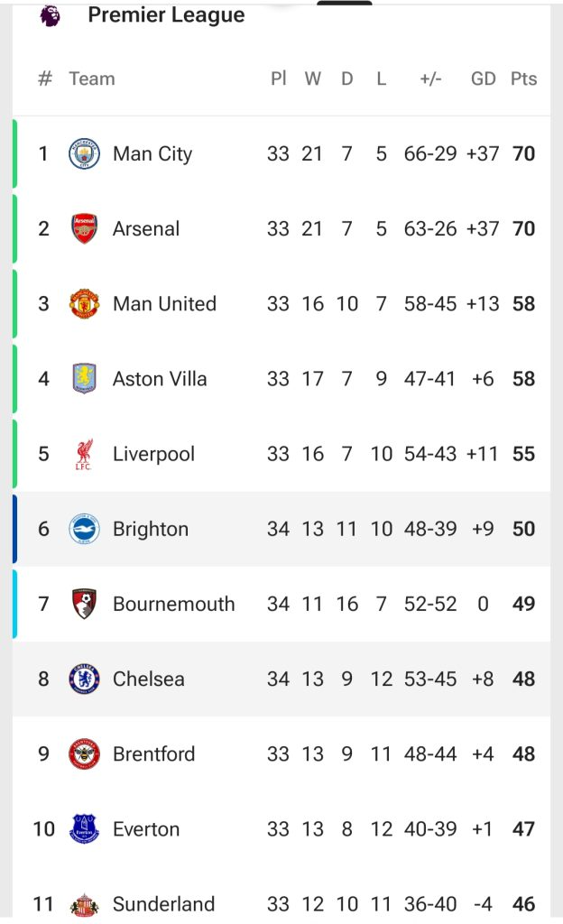Tap the Everton club crest
The height and width of the screenshot is (924, 563).
coord(85,828)
